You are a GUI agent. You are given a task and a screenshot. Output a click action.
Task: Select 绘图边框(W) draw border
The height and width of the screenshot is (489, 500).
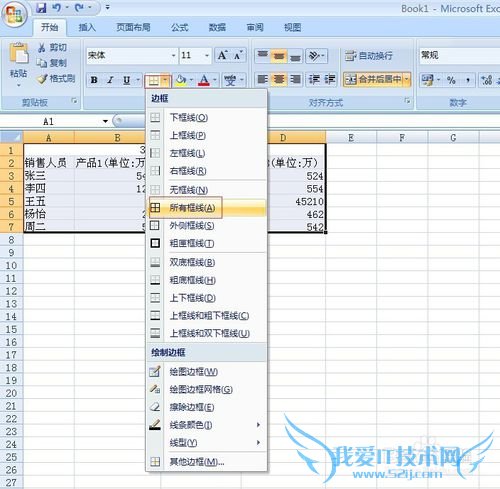(x=207, y=372)
